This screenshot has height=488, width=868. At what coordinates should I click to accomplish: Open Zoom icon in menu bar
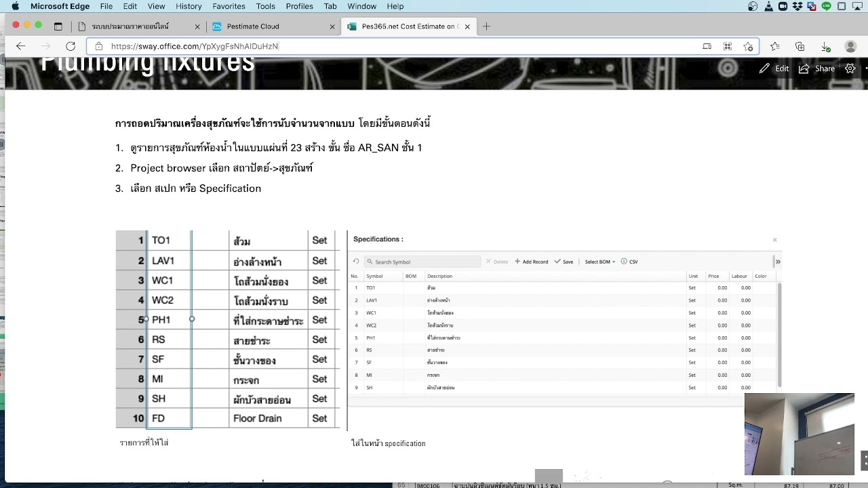coord(783,6)
